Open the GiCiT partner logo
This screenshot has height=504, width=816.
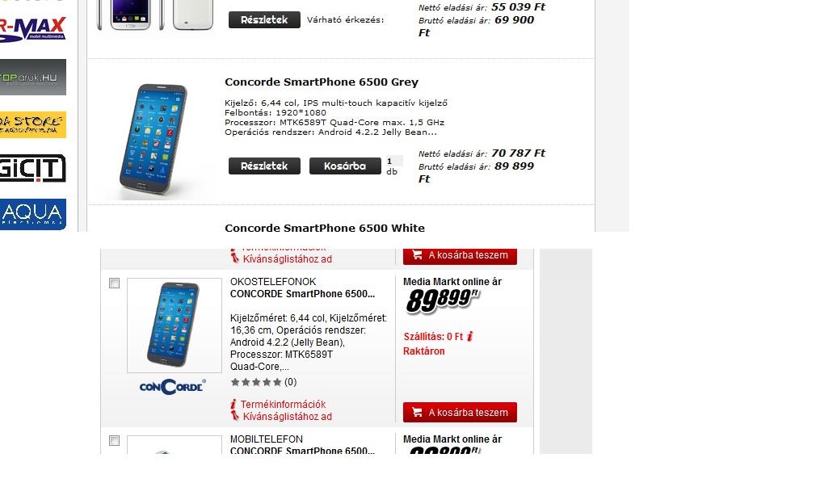[x=33, y=168]
